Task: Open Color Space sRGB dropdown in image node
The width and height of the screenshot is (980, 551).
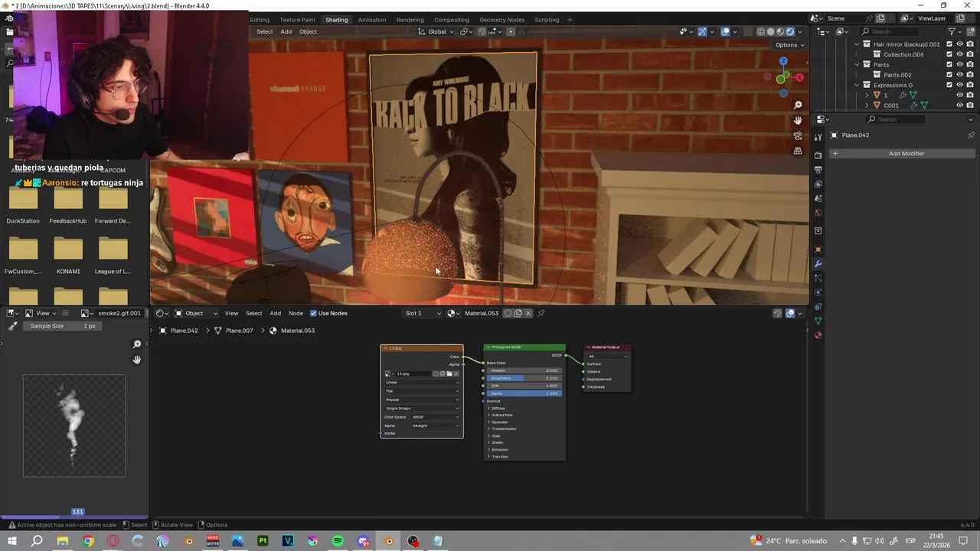Action: [x=436, y=417]
